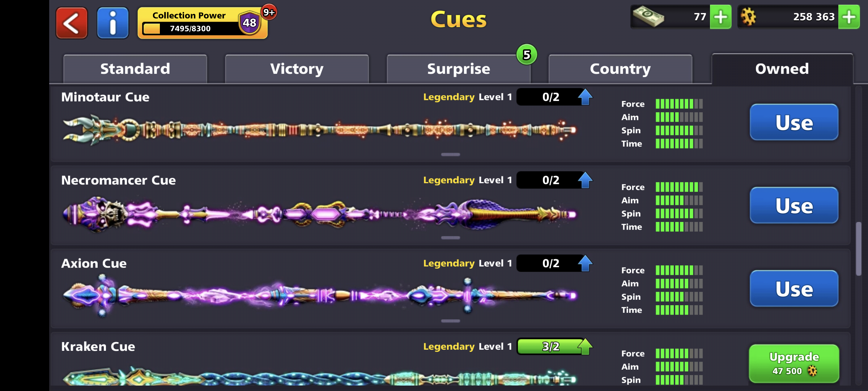Add coins with the green plus
The height and width of the screenshot is (391, 868).
849,17
